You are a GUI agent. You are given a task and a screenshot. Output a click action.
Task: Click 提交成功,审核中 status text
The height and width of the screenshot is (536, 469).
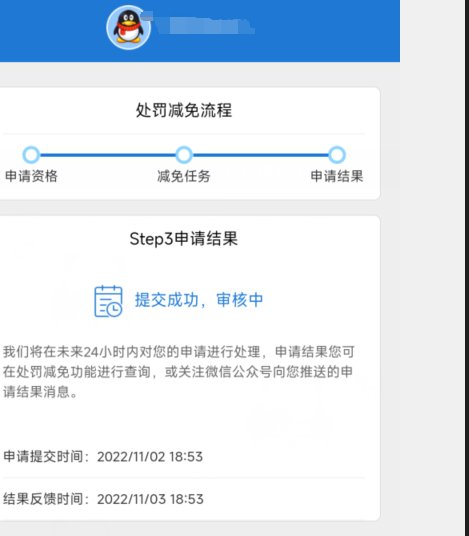coord(199,300)
